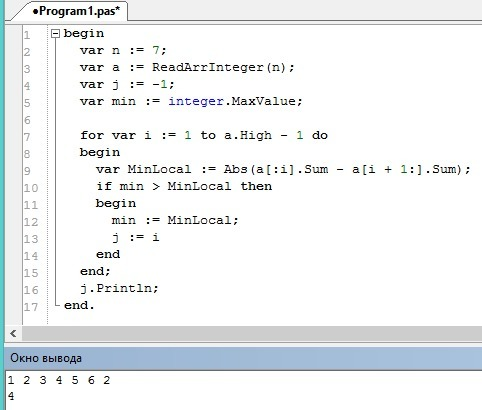Click the output result '4'
The width and height of the screenshot is (482, 410).
11,396
